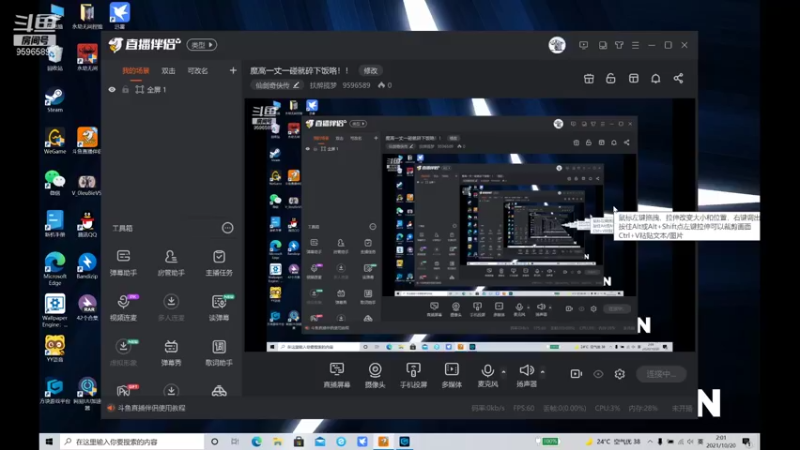Click the 修改 edit title button
Viewport: 800px width, 450px height.
[370, 71]
